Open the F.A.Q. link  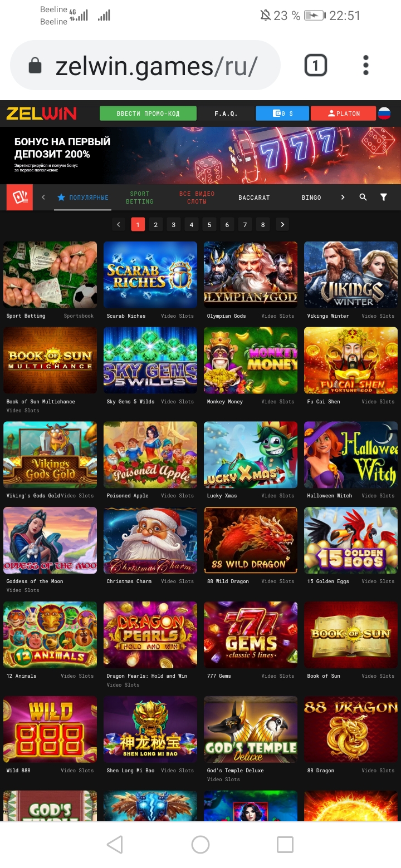[x=226, y=114]
